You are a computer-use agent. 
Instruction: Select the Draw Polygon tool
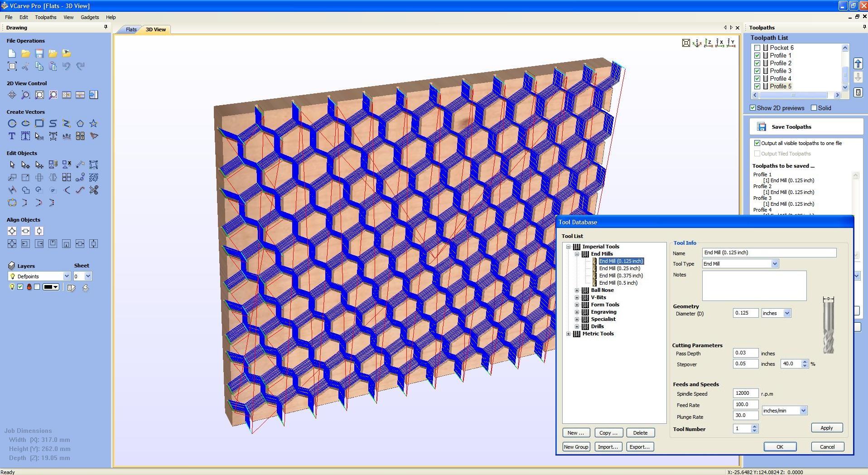pos(80,123)
